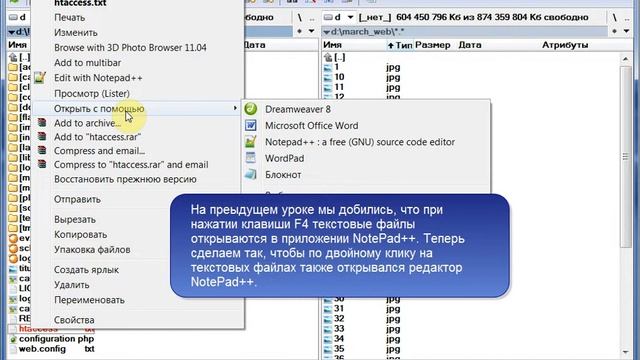Click left panel root backslash button
640x360 pixels.
300,17
